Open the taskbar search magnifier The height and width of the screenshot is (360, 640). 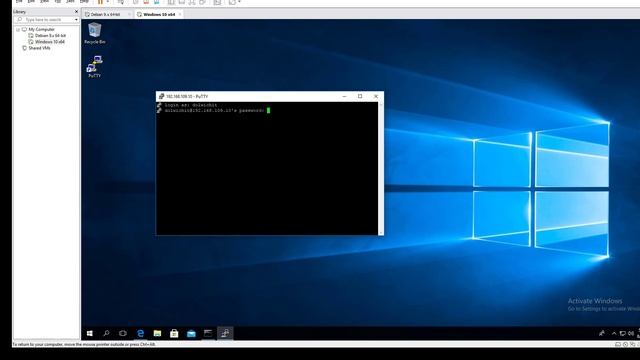[x=106, y=333]
